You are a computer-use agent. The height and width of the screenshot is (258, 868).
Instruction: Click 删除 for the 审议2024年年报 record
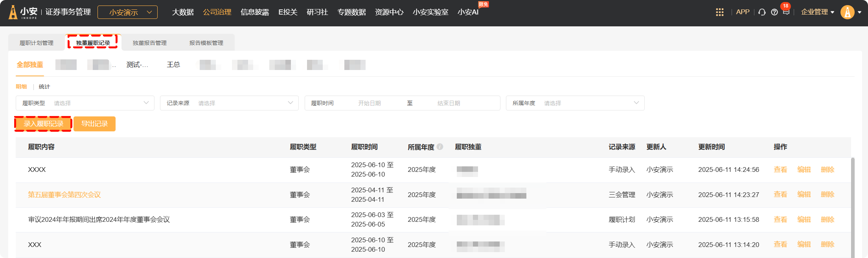tap(828, 219)
